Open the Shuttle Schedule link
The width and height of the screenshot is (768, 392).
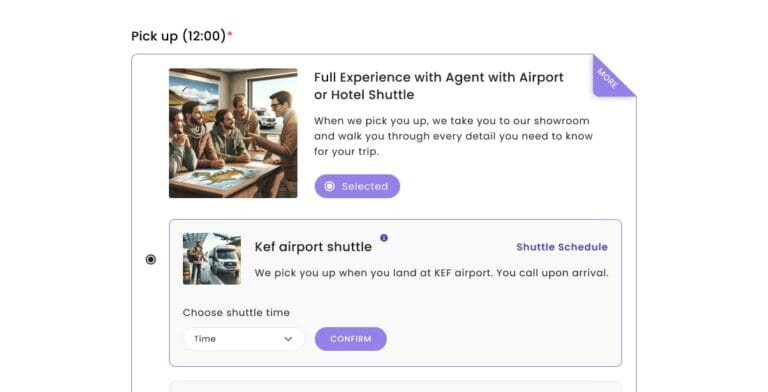[562, 247]
